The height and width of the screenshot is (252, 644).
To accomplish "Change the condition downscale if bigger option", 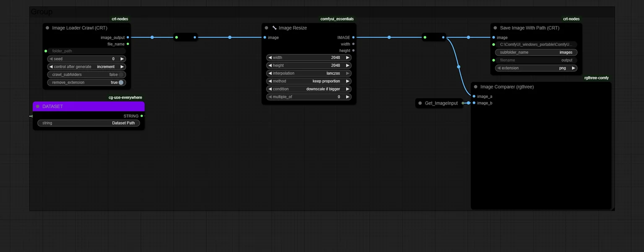I will [x=309, y=89].
